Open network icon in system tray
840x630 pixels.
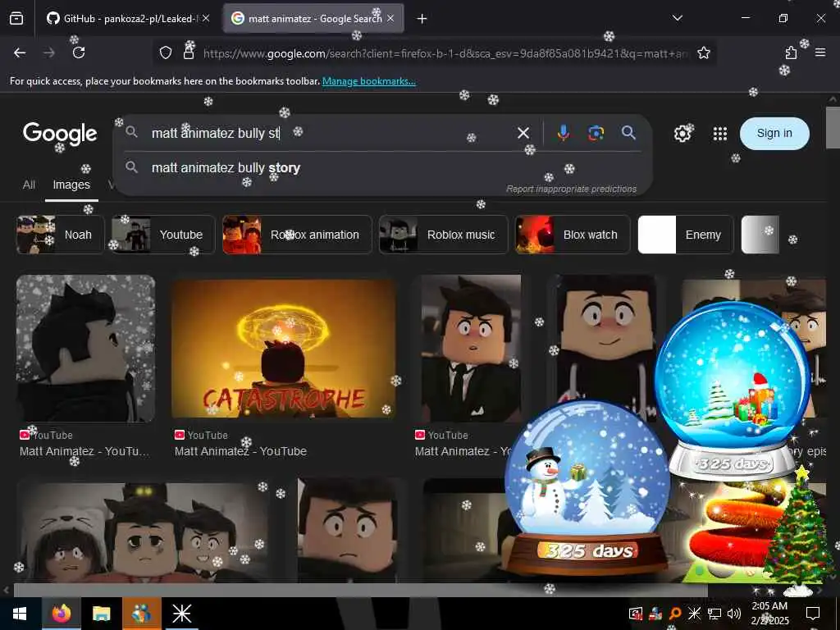[714, 614]
